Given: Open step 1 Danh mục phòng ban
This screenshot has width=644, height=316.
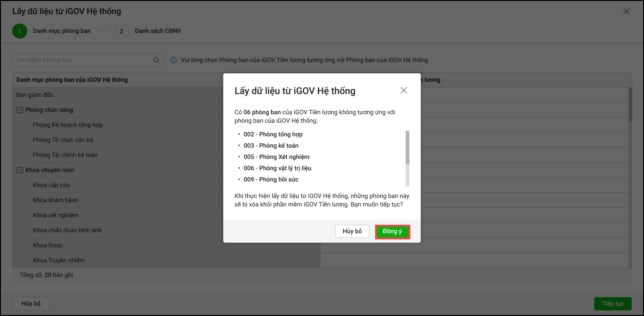Looking at the screenshot, I should [52, 31].
